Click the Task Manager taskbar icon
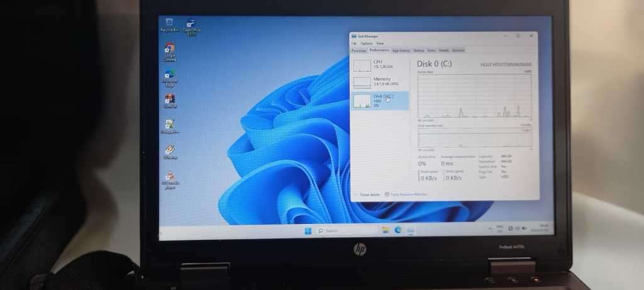This screenshot has height=290, width=644. point(410,230)
